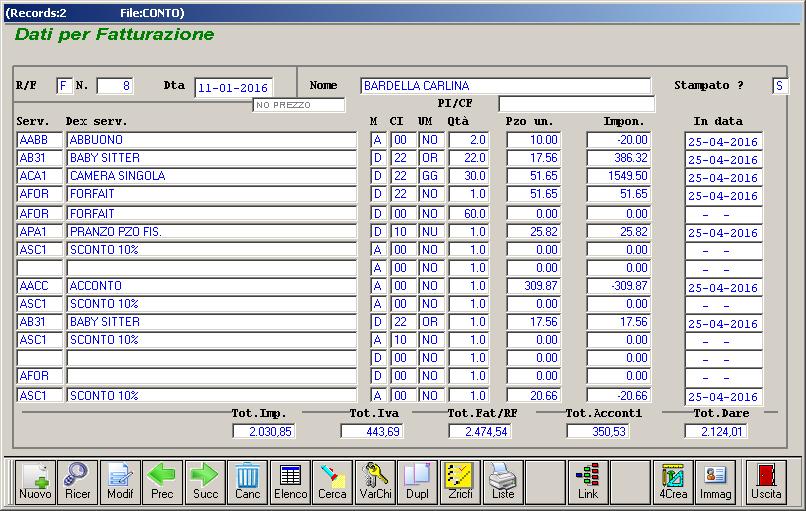
Task: Go to previous record with Prec arrow
Action: [x=162, y=481]
